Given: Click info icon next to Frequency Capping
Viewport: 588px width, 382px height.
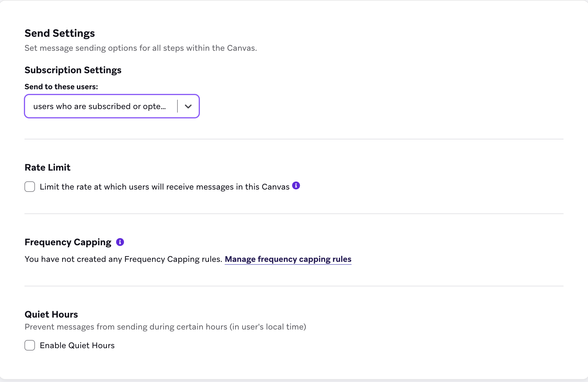Looking at the screenshot, I should (x=120, y=242).
